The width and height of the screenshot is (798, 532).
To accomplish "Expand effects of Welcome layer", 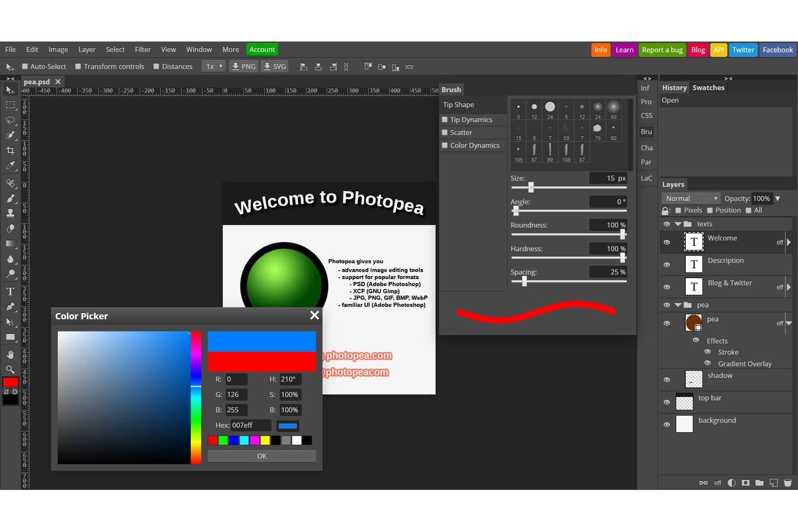I will (x=789, y=242).
